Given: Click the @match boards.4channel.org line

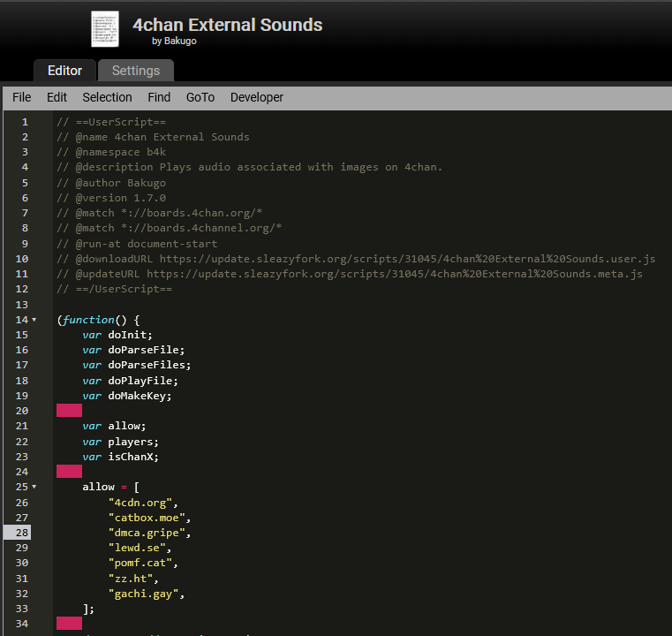Looking at the screenshot, I should tap(169, 228).
